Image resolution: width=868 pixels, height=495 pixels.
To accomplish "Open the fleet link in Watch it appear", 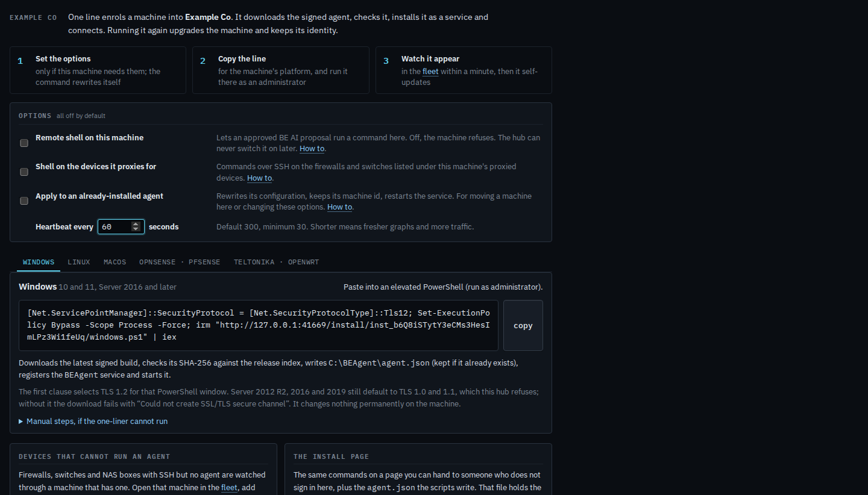I will coord(430,71).
